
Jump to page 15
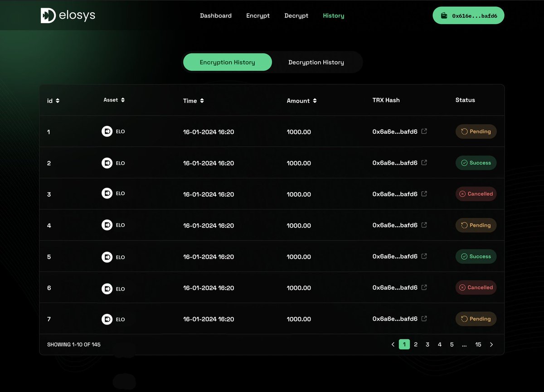pos(478,345)
